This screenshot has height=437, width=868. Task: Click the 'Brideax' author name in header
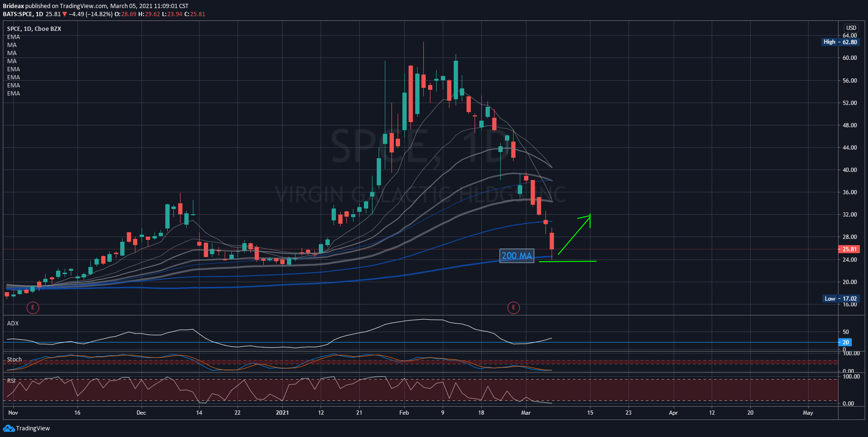[x=13, y=6]
